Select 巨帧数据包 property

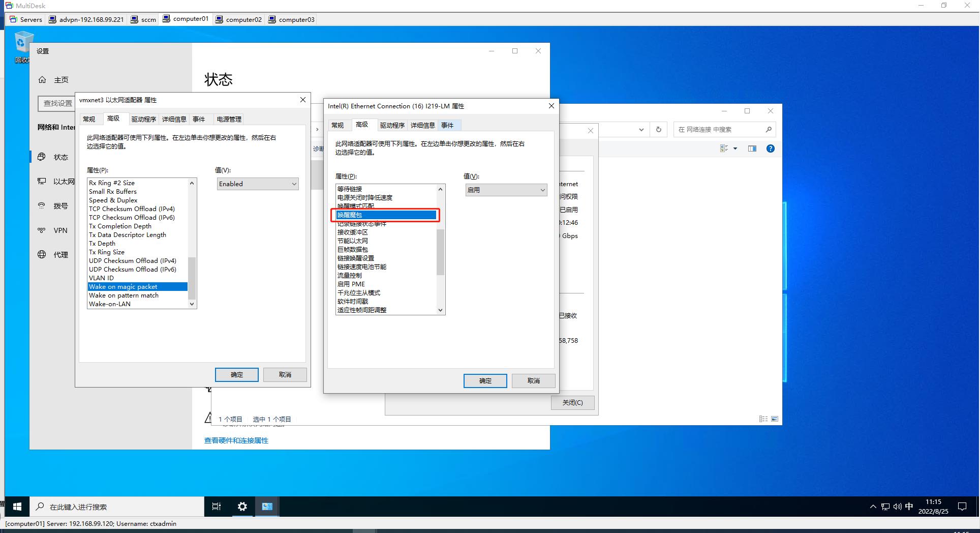tap(386, 250)
